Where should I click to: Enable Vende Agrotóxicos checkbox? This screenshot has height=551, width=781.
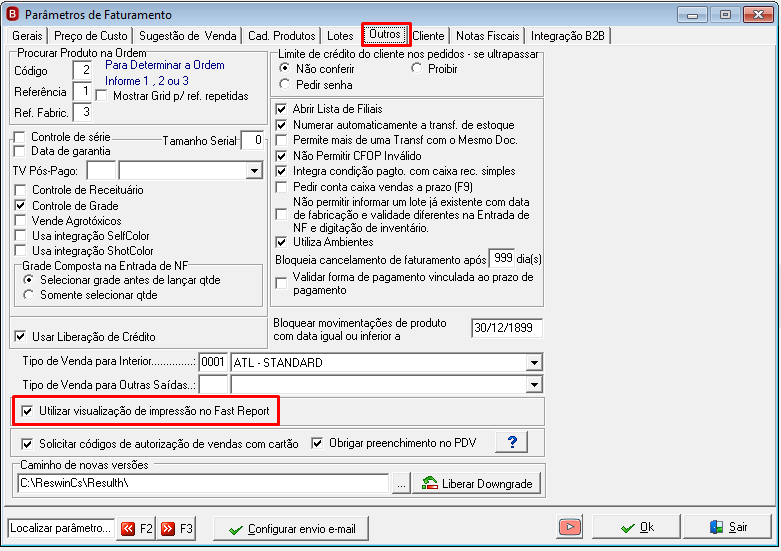point(20,221)
